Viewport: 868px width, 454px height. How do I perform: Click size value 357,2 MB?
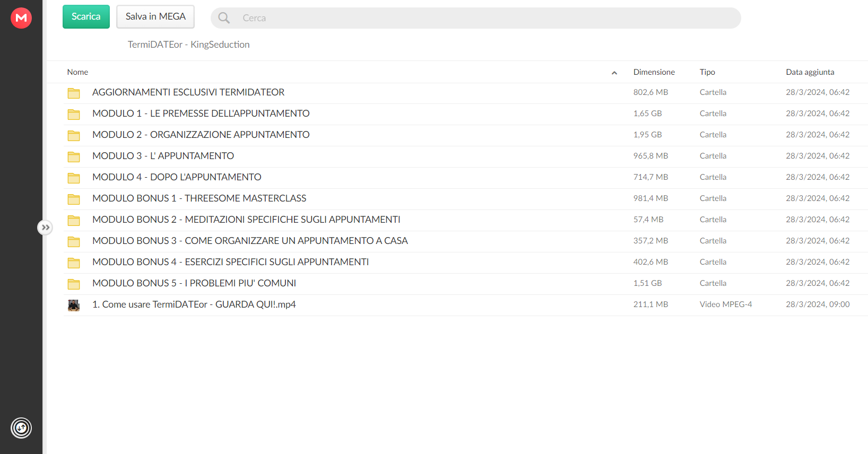pyautogui.click(x=650, y=241)
